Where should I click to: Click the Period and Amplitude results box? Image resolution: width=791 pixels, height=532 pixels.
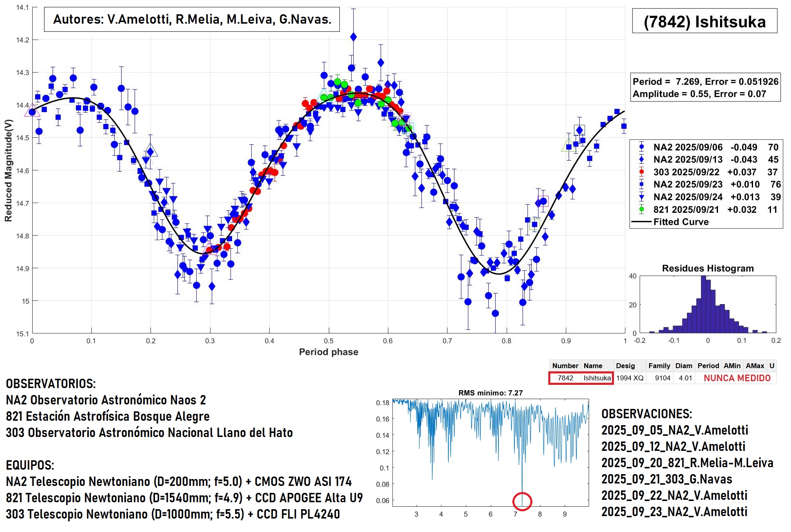[705, 88]
